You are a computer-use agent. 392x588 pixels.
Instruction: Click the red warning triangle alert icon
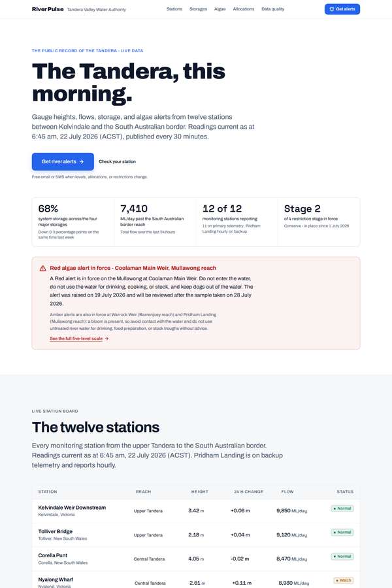coord(42,268)
